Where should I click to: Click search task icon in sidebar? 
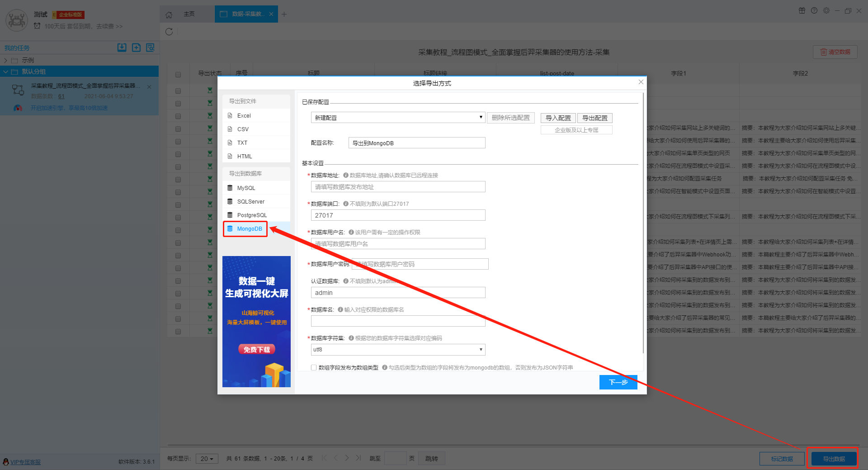tap(150, 47)
